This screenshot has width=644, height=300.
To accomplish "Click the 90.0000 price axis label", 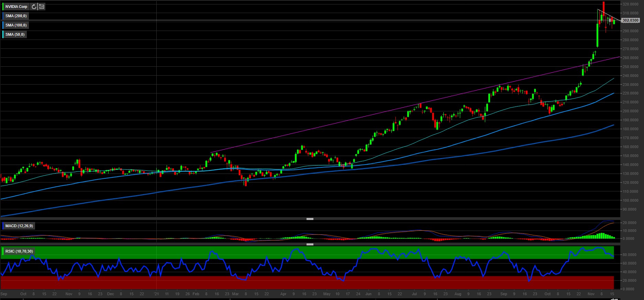I will [630, 209].
